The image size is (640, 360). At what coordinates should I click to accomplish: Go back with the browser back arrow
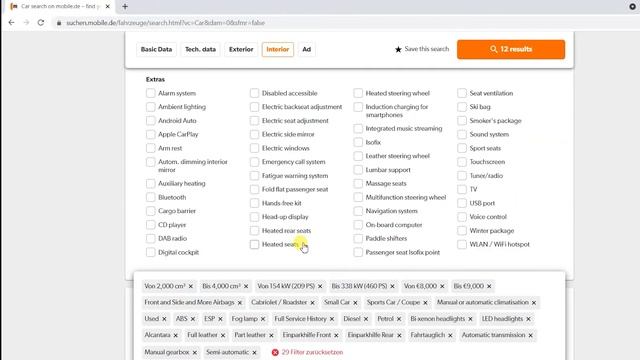(x=11, y=23)
